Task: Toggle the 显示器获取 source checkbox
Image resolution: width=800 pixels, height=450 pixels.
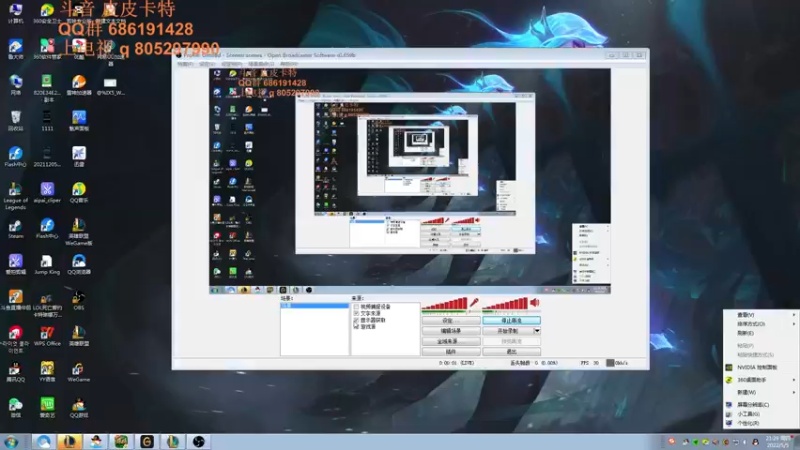Action: pos(356,320)
